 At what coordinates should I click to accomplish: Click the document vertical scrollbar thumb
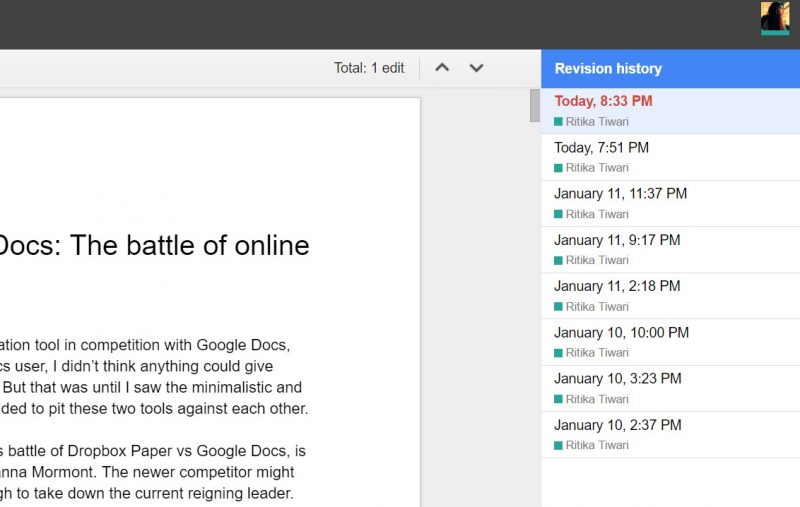(x=535, y=106)
